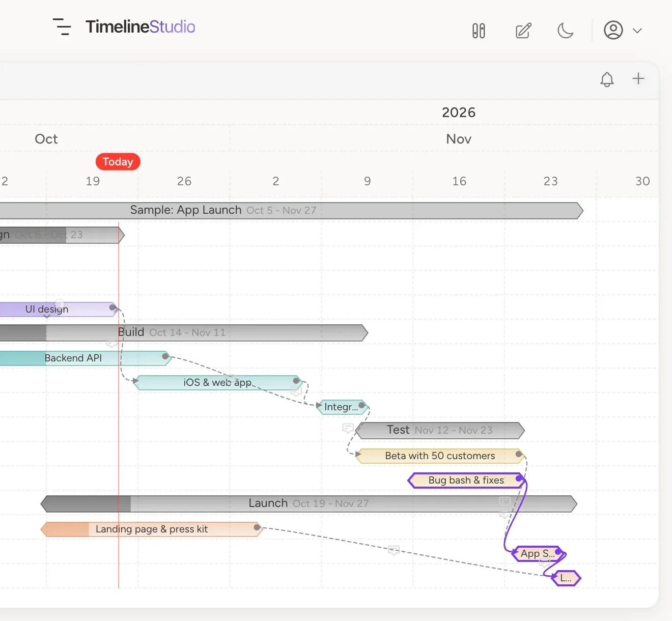This screenshot has width=672, height=621.
Task: Click the week 26 date label
Action: [184, 181]
